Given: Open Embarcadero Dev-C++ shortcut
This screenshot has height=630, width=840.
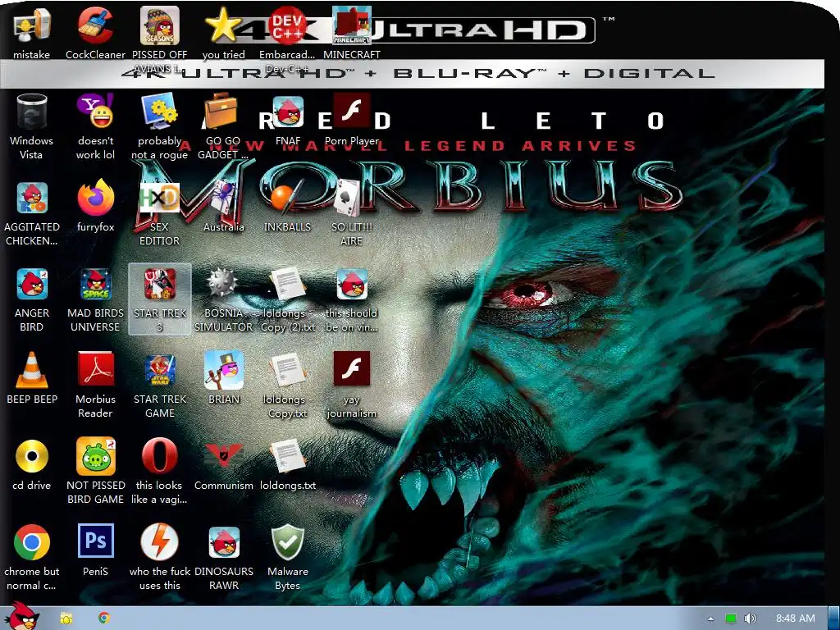Looking at the screenshot, I should pyautogui.click(x=288, y=25).
